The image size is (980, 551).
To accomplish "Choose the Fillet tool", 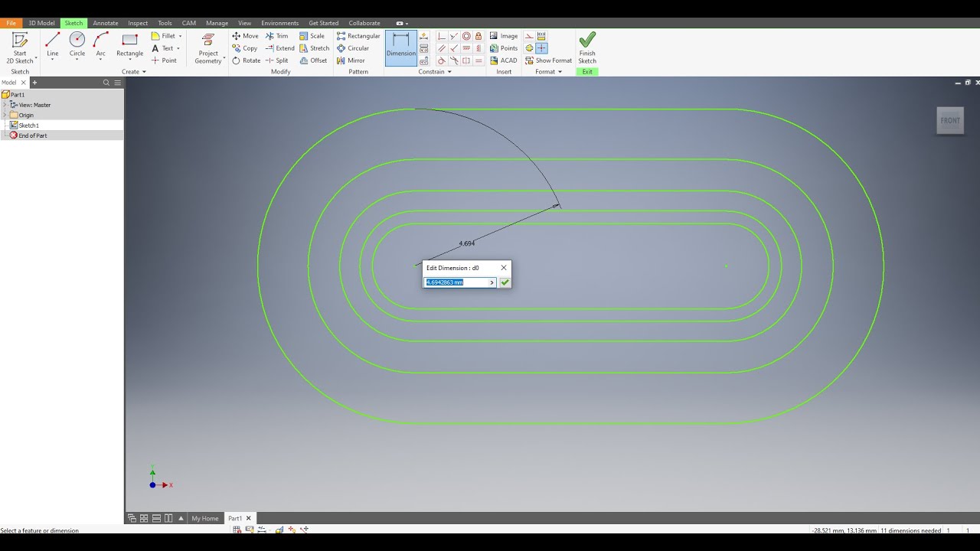I will 163,36.
